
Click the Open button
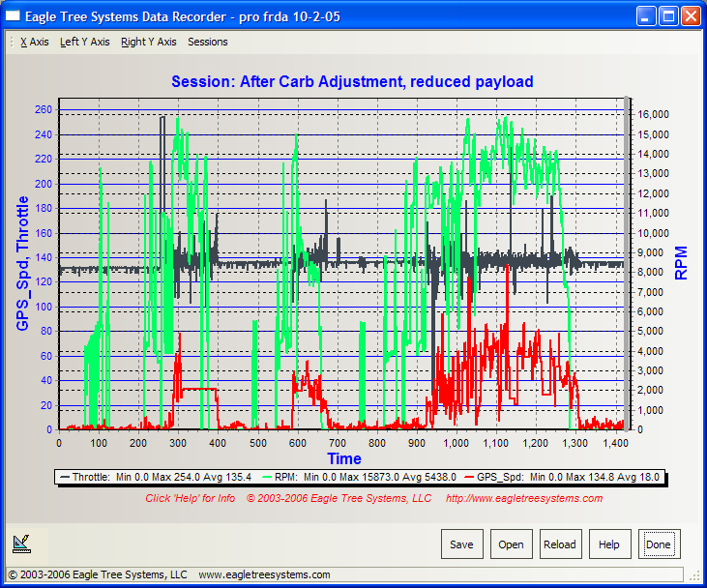coord(511,544)
